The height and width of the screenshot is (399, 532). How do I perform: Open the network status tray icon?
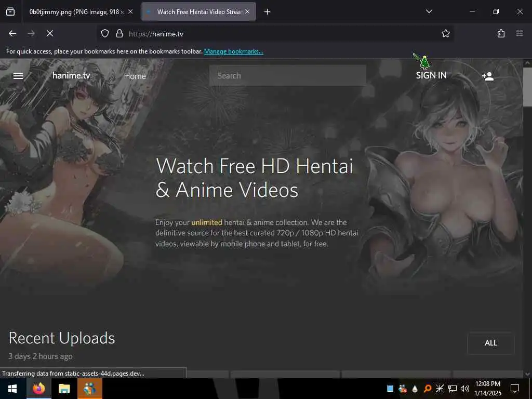point(453,389)
